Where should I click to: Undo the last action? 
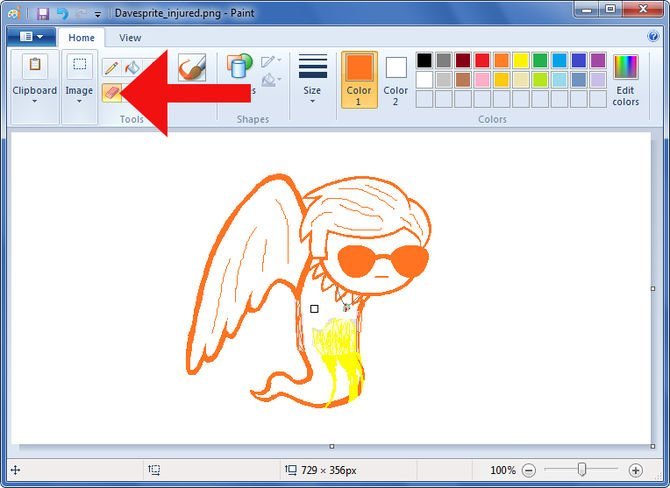pyautogui.click(x=62, y=14)
